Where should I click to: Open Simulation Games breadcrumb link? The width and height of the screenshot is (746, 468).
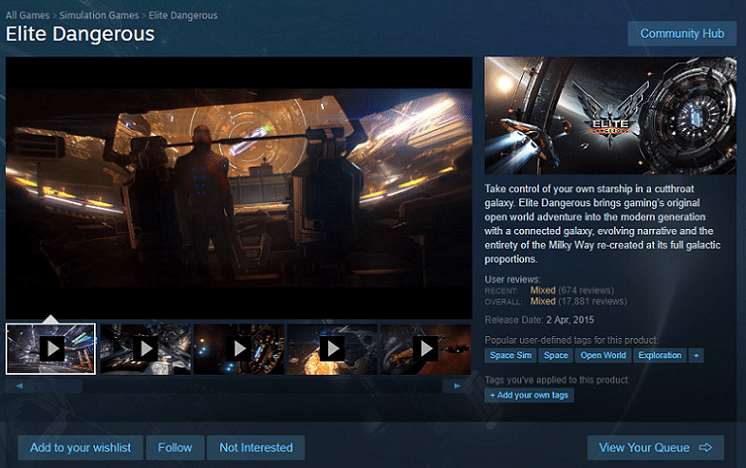tap(99, 15)
